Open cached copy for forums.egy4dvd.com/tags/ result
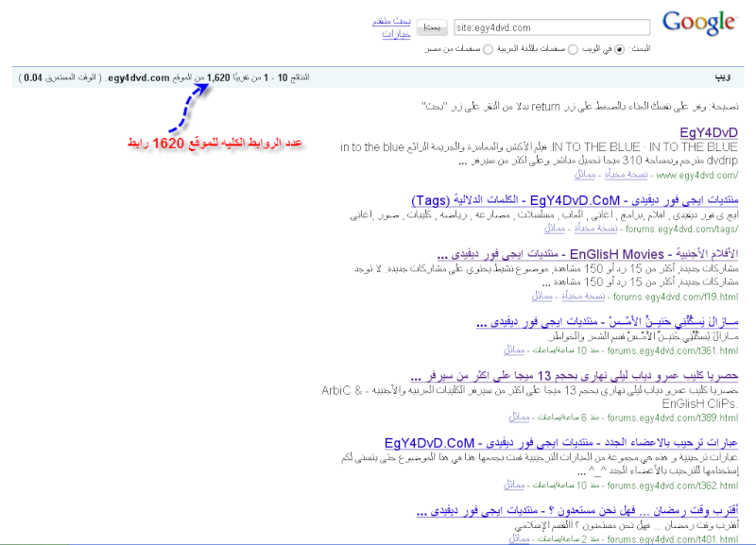Image resolution: width=756 pixels, height=545 pixels. [596, 229]
